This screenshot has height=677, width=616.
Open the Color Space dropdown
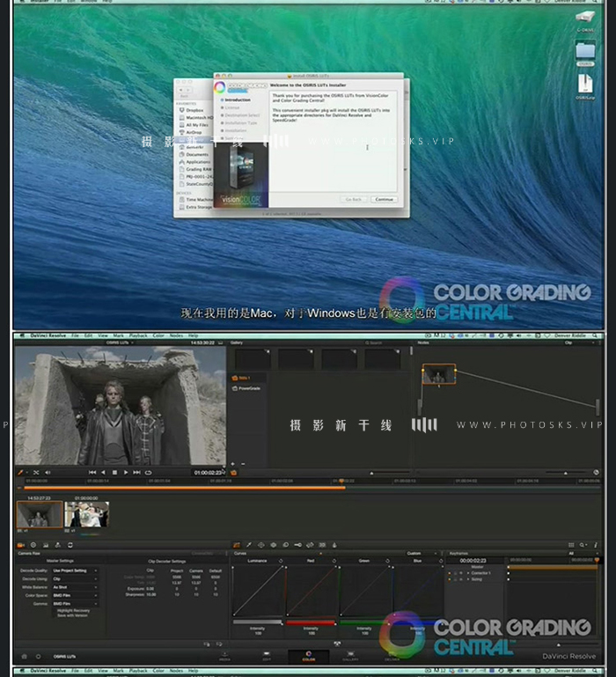pyautogui.click(x=75, y=595)
